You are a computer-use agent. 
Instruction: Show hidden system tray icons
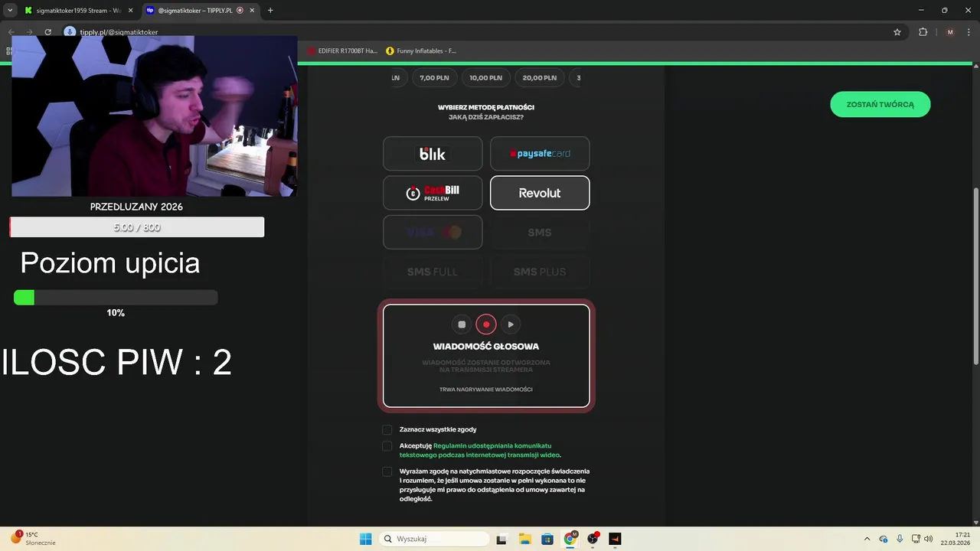tap(867, 539)
